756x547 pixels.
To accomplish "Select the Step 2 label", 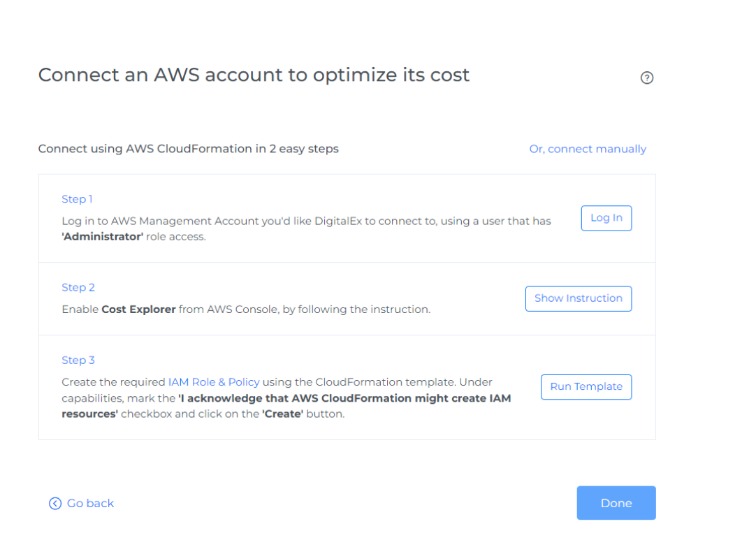I will (78, 287).
